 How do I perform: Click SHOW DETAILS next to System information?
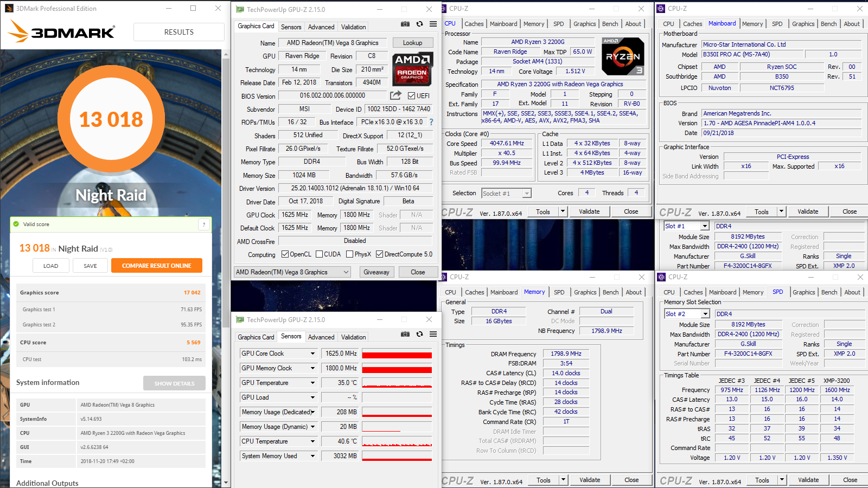tap(174, 383)
